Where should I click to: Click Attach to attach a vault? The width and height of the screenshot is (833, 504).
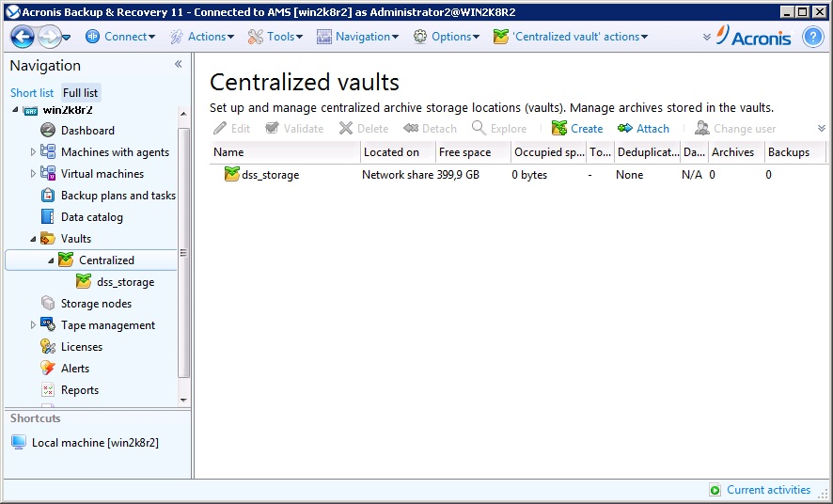tap(643, 129)
